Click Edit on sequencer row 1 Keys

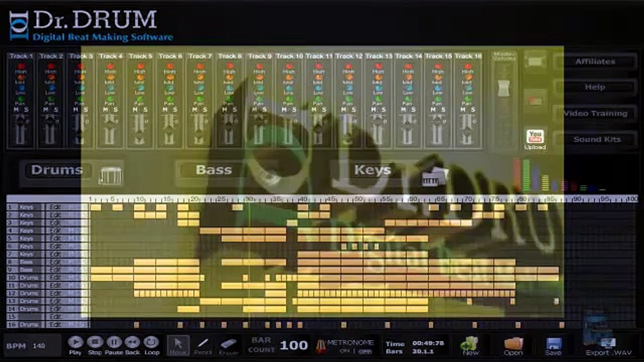[x=55, y=207]
